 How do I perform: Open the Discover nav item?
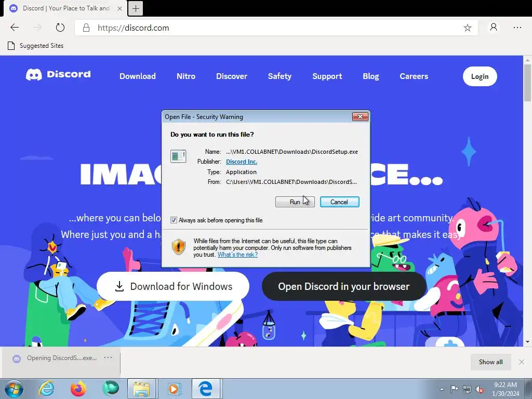tap(232, 76)
